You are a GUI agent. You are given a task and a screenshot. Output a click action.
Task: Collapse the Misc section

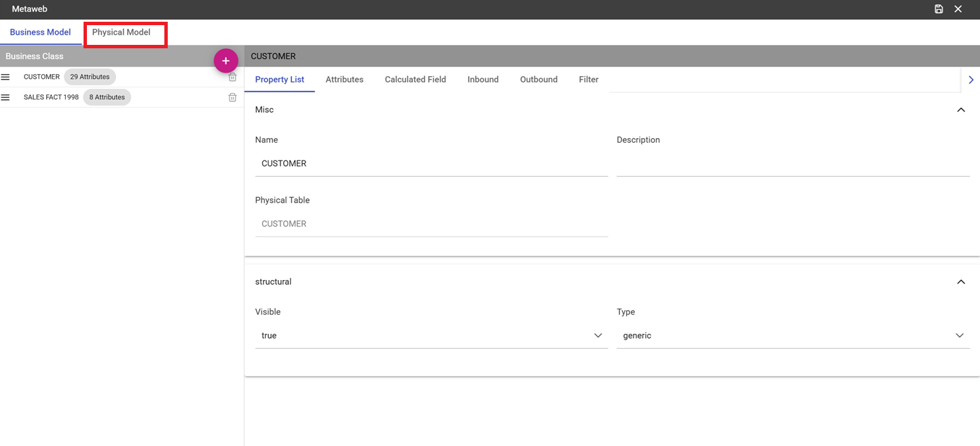(x=961, y=109)
